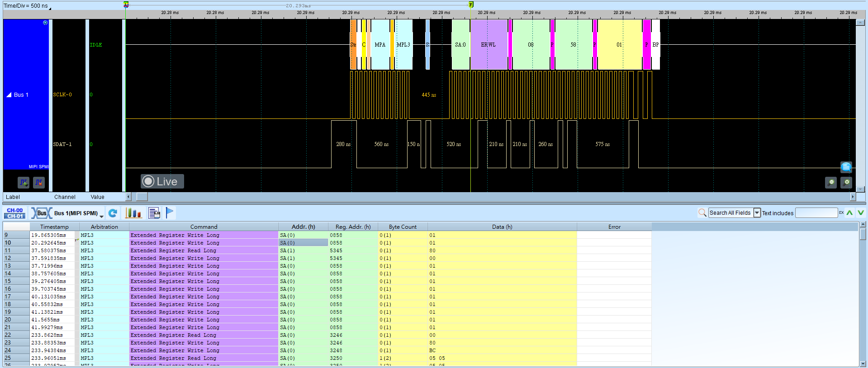Click the Timestamp column header
Viewport: 868px width, 368px height.
(x=54, y=227)
